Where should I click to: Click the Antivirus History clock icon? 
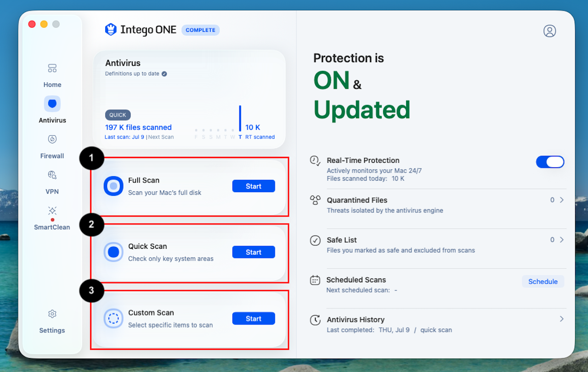pyautogui.click(x=315, y=320)
